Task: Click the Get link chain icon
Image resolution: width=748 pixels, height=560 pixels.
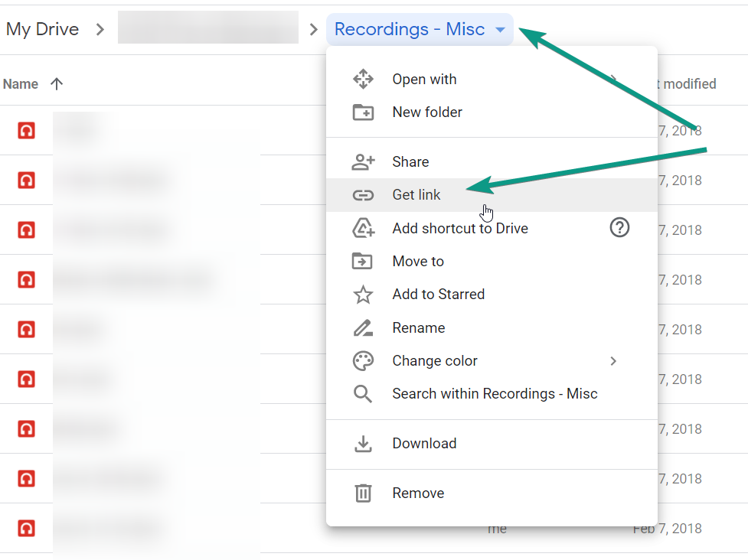Action: pos(363,195)
